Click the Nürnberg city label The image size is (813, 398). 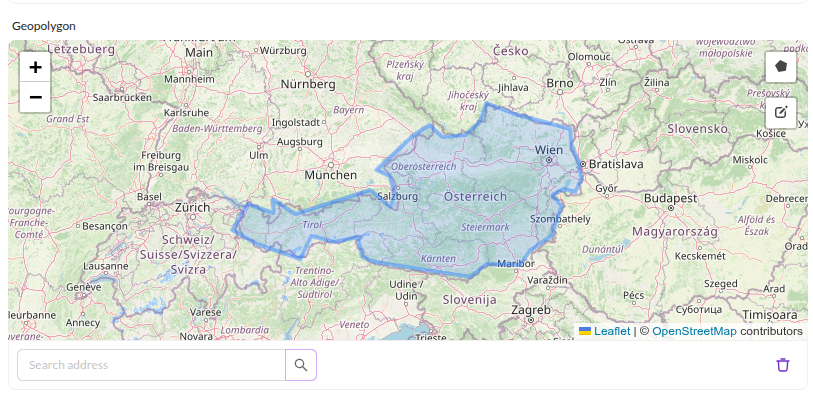point(308,84)
